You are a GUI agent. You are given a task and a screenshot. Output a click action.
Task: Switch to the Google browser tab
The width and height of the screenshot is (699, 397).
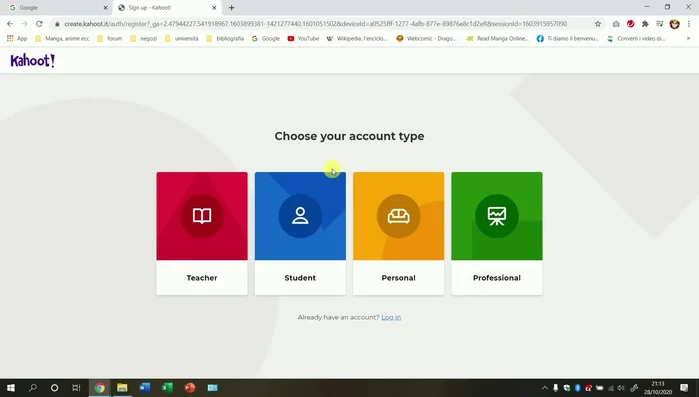tap(58, 8)
